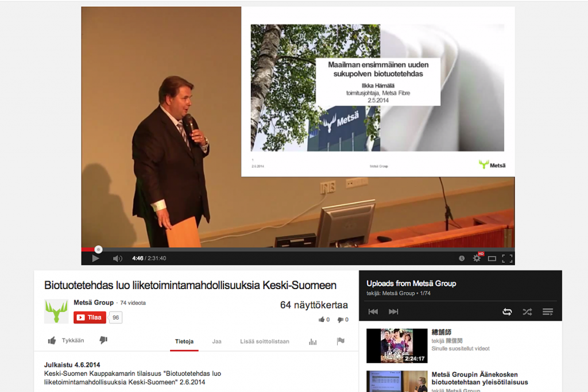Report the video with flag icon
588x392 pixels.
tap(341, 341)
